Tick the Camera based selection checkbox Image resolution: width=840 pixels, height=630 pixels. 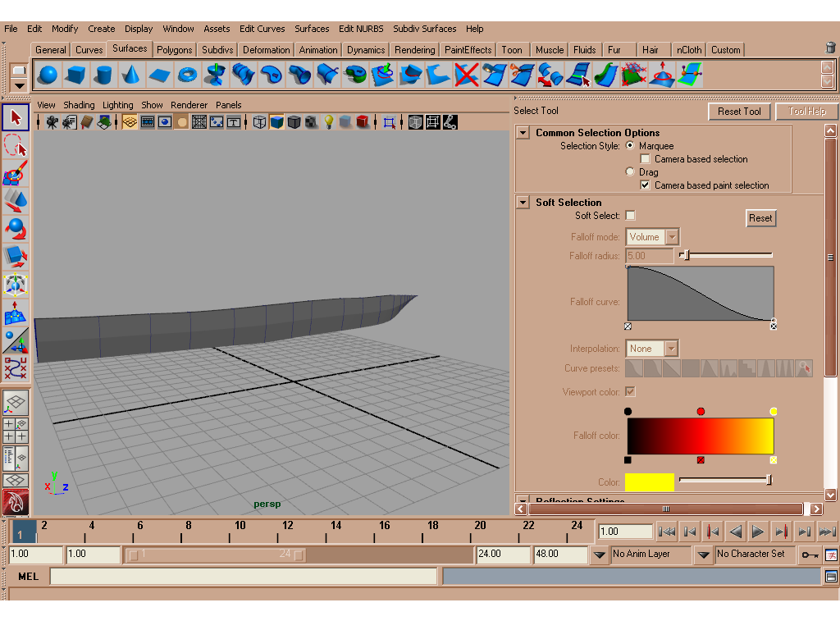click(x=646, y=159)
